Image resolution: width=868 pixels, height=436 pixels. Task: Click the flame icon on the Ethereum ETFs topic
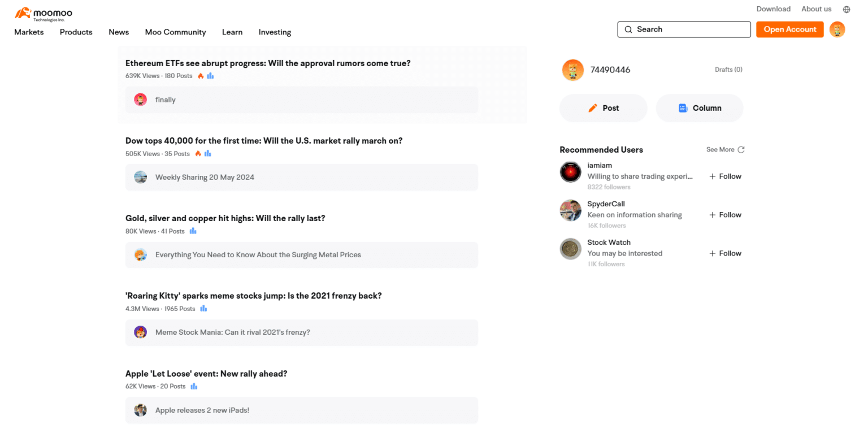(x=201, y=75)
